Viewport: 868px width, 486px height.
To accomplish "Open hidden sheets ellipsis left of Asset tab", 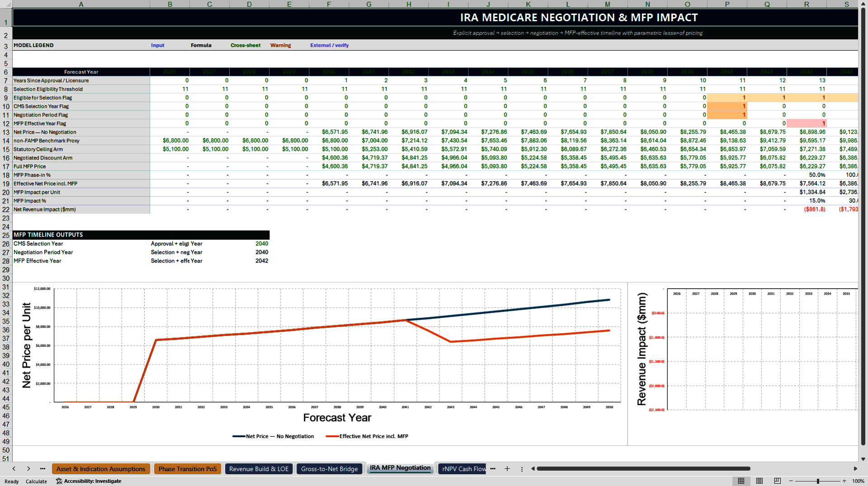I will (42, 469).
